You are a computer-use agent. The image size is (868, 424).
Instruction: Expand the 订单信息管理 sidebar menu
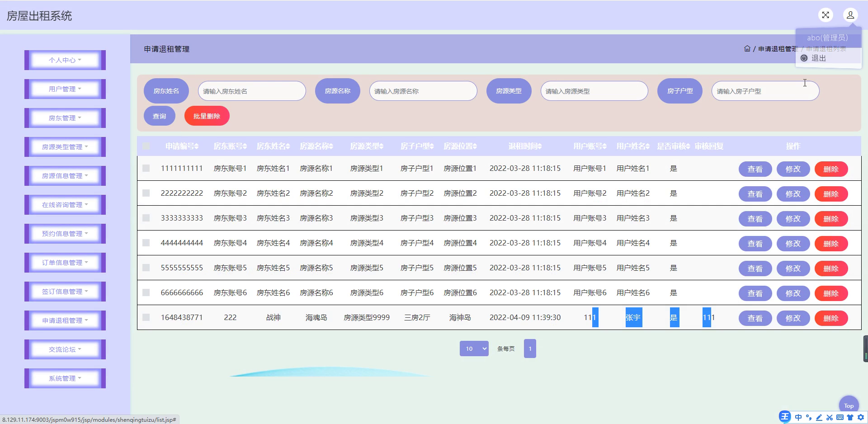(x=65, y=263)
